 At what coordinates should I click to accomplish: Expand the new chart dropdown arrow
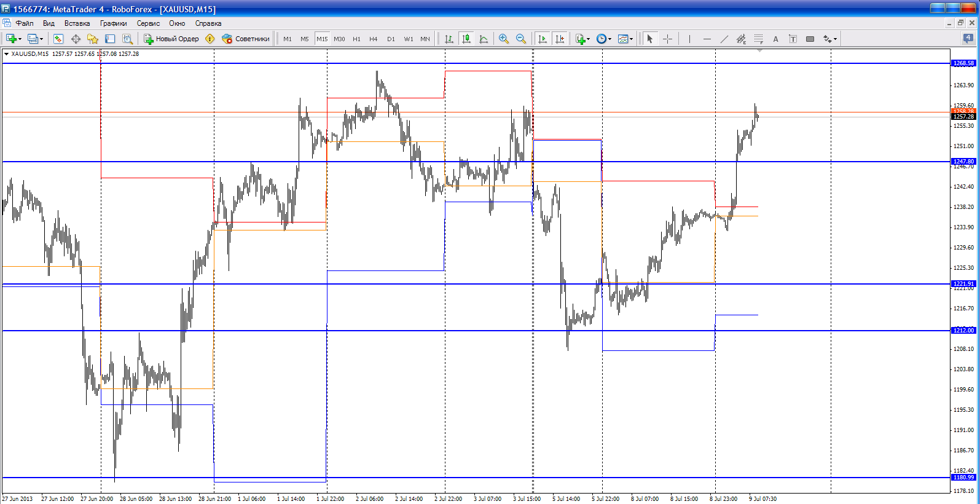click(20, 39)
